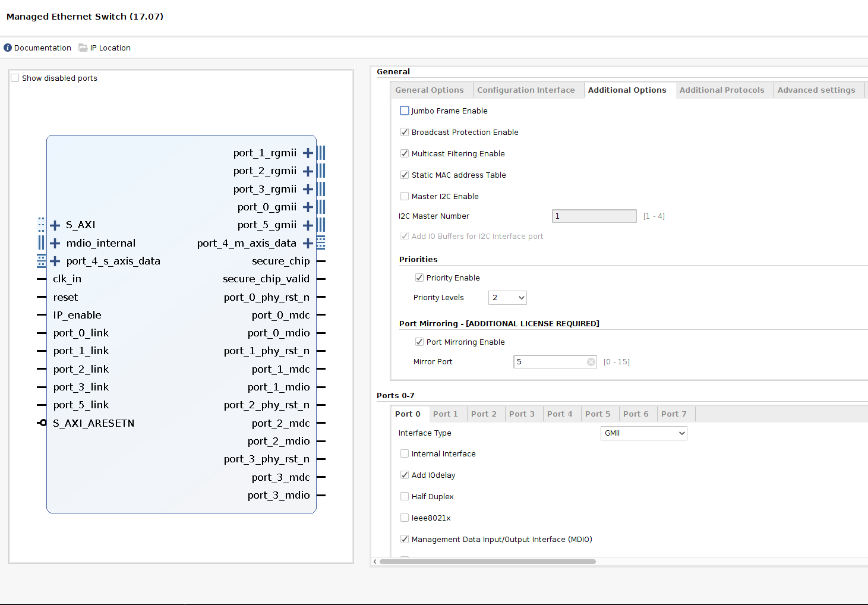Open the Port 5 tab
Screen dimensions: 868x605
[598, 414]
